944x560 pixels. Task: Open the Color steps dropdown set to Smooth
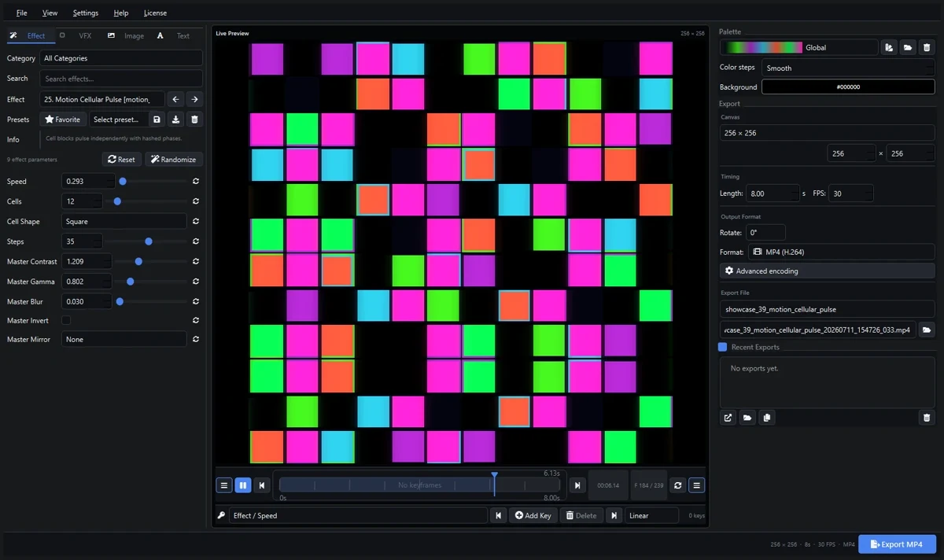849,68
